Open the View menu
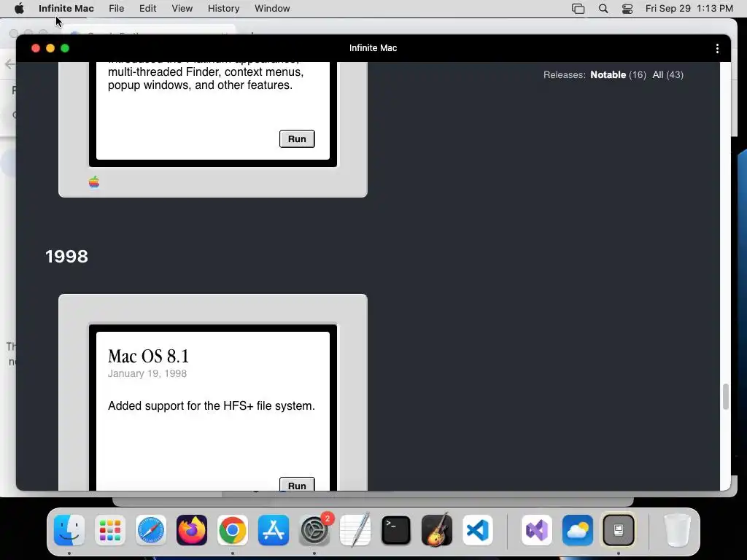 [x=182, y=9]
